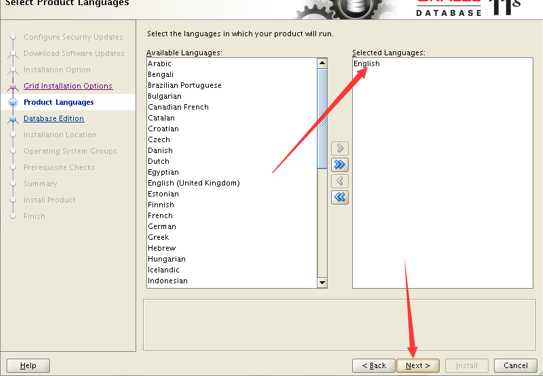Screen dimensions: 543x376
Task: Open the Database Edition step
Action: (x=54, y=118)
